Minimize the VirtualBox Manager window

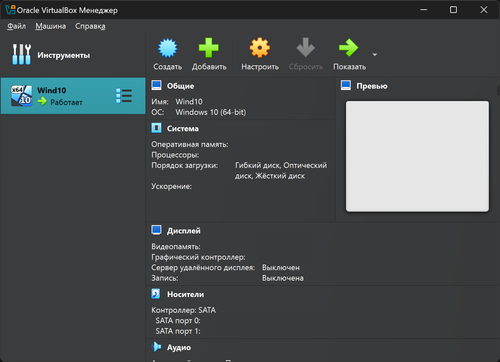(424, 10)
